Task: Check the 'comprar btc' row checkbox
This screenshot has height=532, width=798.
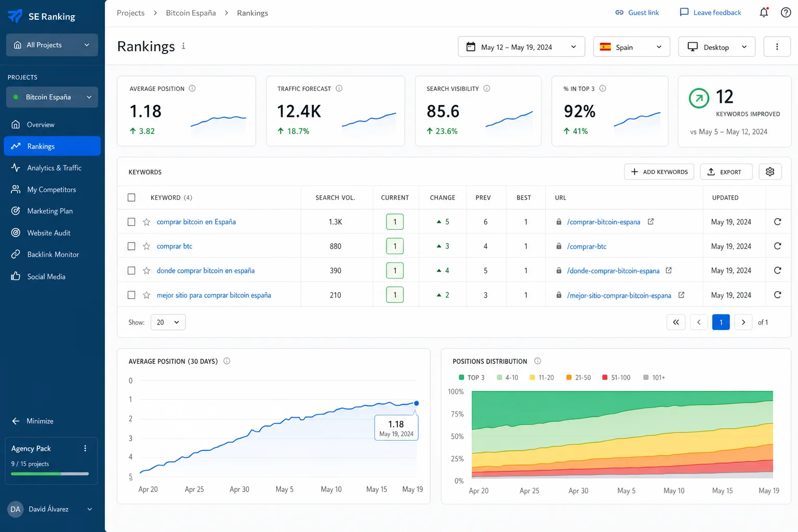Action: coord(131,246)
